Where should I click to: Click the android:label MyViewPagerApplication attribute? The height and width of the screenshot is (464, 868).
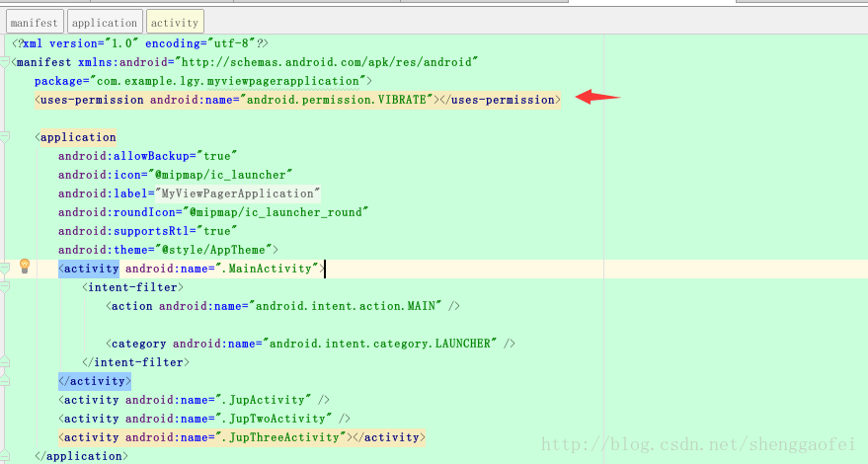190,193
